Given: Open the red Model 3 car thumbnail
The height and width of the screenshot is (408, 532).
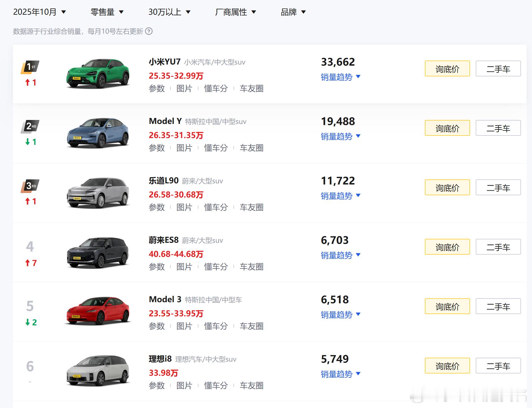Looking at the screenshot, I should click(98, 311).
